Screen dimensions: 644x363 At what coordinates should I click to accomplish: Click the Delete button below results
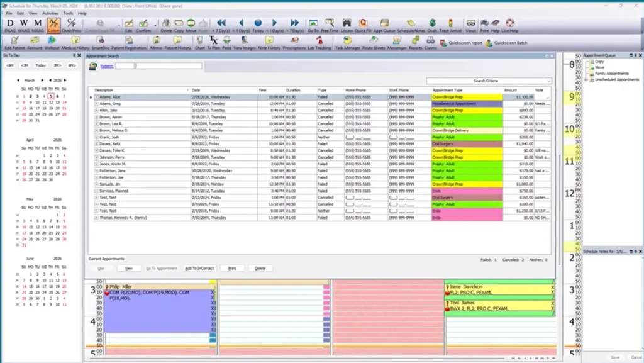pyautogui.click(x=260, y=268)
